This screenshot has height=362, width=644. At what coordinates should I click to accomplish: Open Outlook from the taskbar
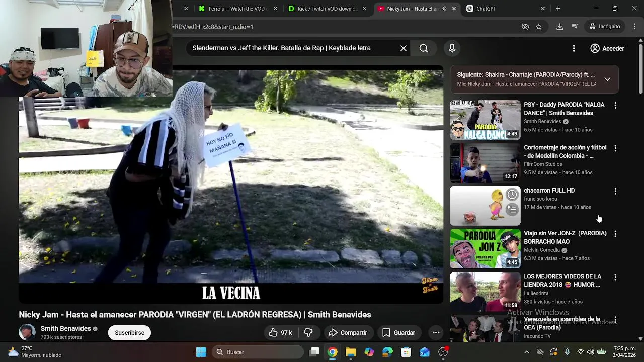point(425,352)
